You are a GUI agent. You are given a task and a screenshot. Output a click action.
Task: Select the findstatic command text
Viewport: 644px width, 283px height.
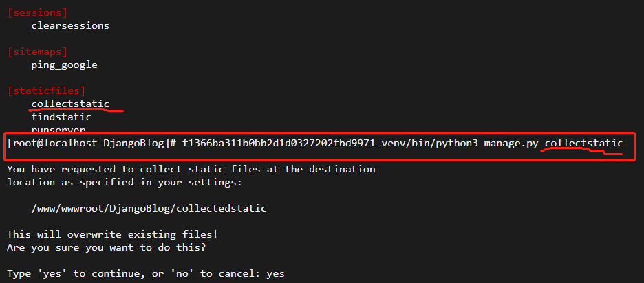coord(61,117)
